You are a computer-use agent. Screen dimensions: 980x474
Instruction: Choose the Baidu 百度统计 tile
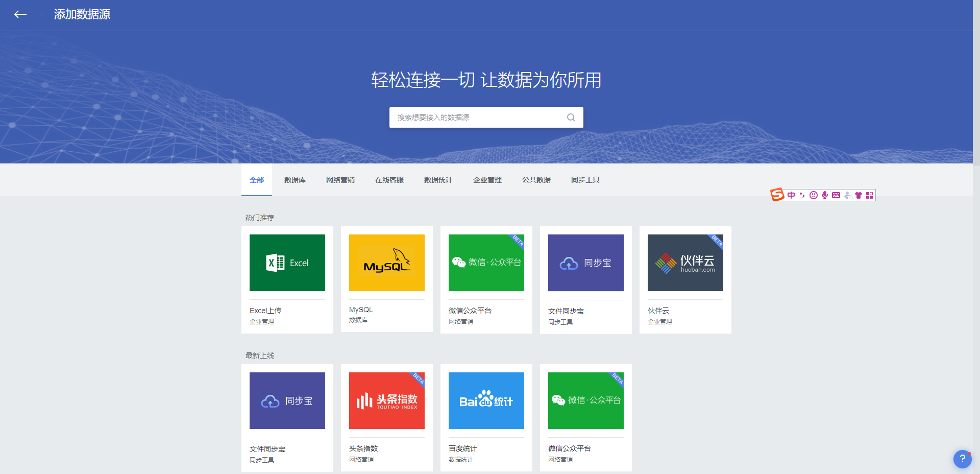point(486,418)
